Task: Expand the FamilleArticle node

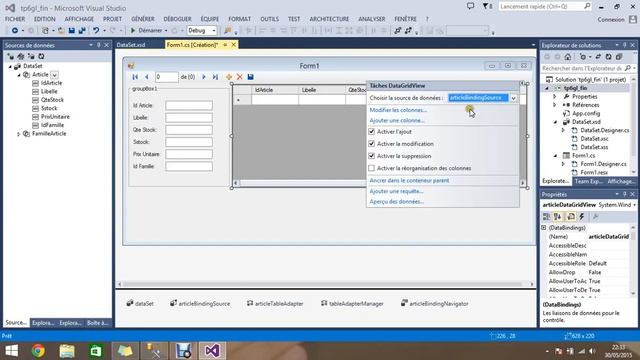Action: tap(18, 134)
